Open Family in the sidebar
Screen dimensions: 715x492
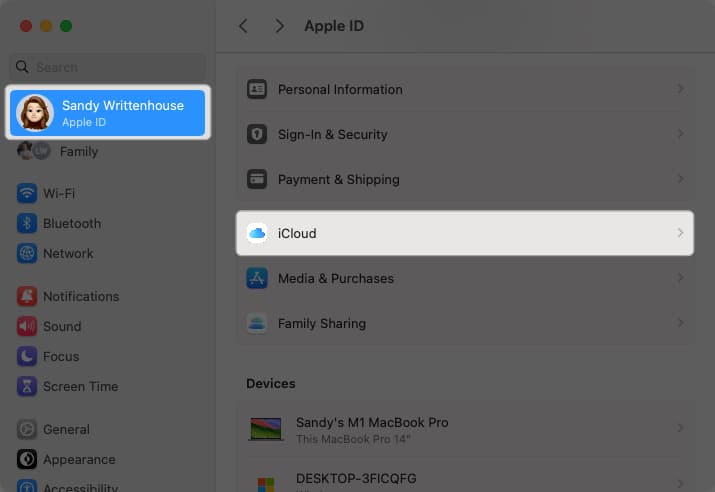tap(78, 152)
